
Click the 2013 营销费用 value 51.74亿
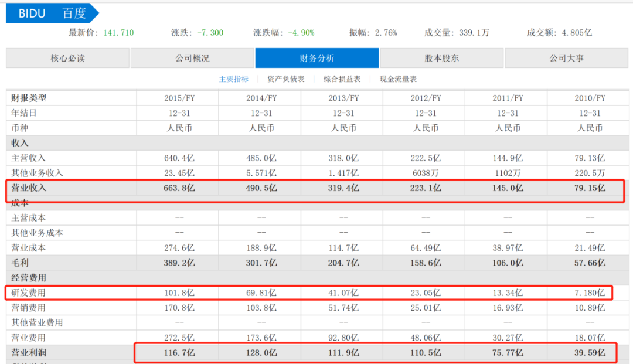pyautogui.click(x=343, y=308)
